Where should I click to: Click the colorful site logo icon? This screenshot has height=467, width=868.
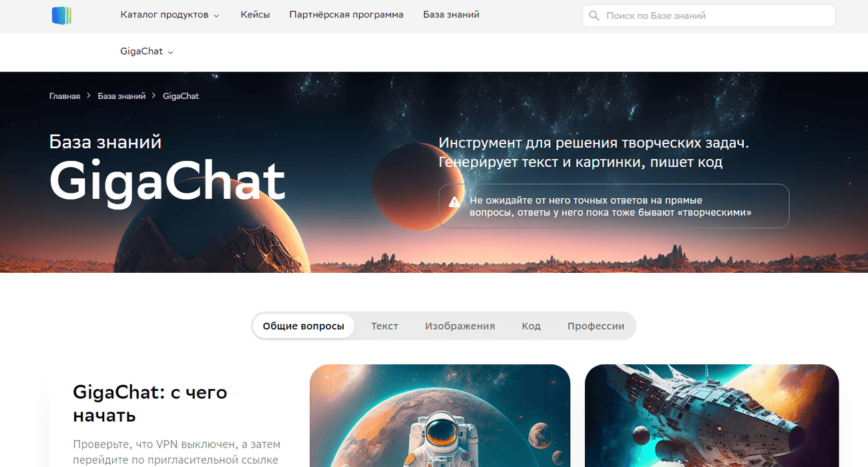pyautogui.click(x=61, y=15)
